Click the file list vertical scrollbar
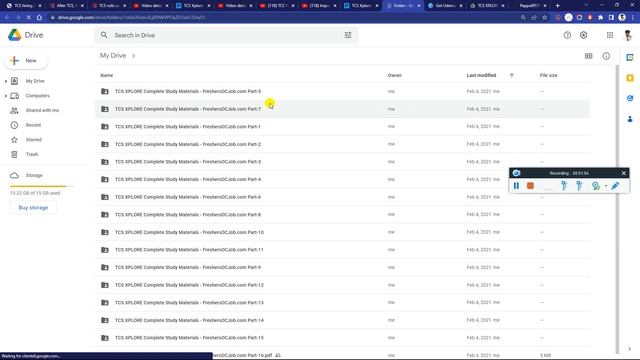This screenshot has width=640, height=360. click(x=617, y=208)
